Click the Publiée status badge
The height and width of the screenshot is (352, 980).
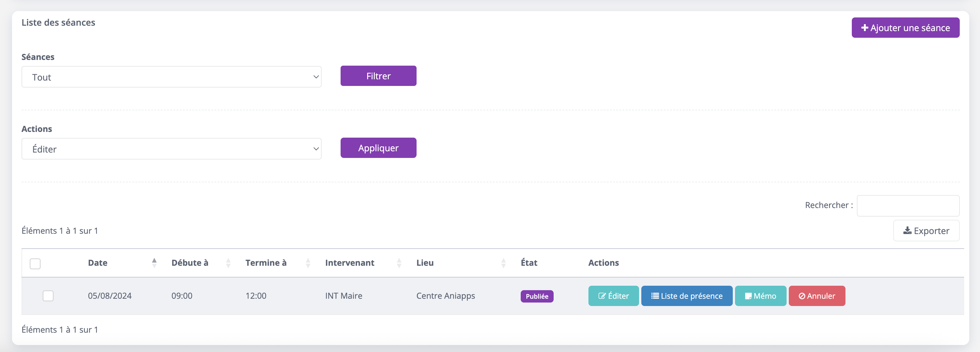[537, 297]
